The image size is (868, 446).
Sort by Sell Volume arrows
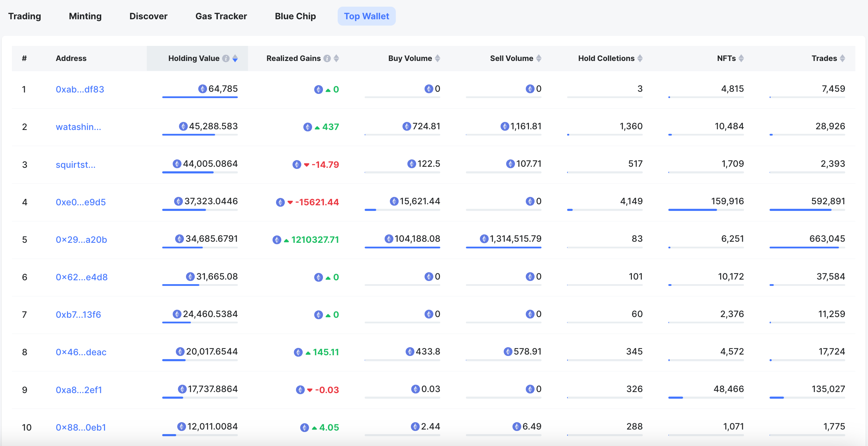click(539, 59)
